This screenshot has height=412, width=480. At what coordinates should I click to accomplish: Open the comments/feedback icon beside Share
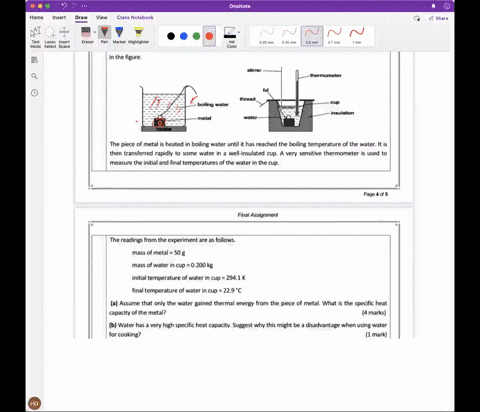417,18
